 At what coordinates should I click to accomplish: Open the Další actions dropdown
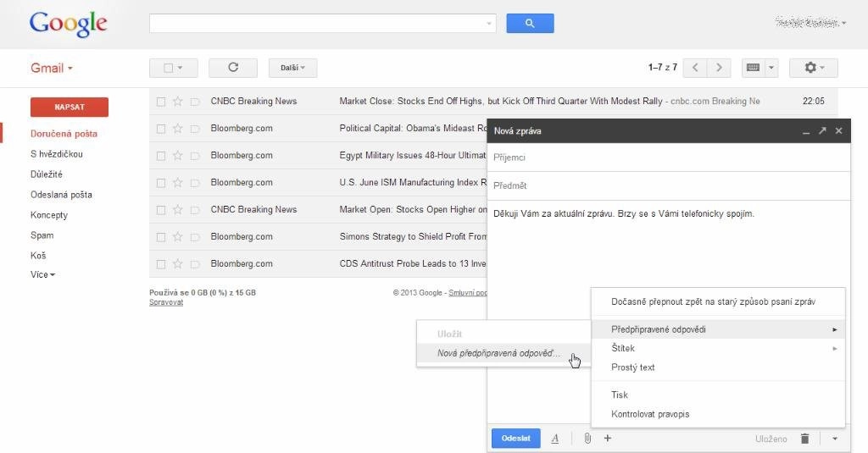pos(292,68)
